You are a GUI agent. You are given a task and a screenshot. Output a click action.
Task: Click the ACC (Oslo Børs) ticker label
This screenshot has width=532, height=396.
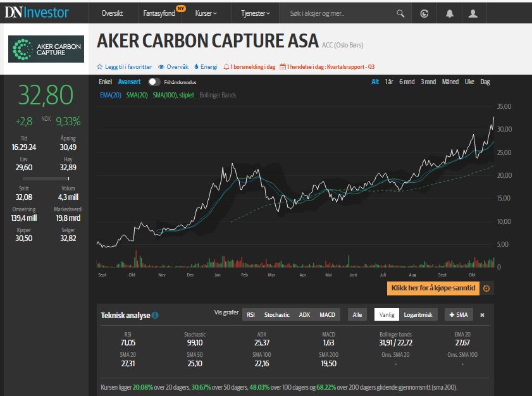343,45
